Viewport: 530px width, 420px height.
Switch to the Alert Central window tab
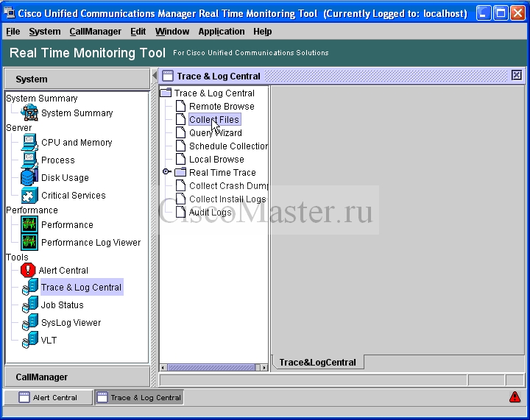click(x=48, y=397)
